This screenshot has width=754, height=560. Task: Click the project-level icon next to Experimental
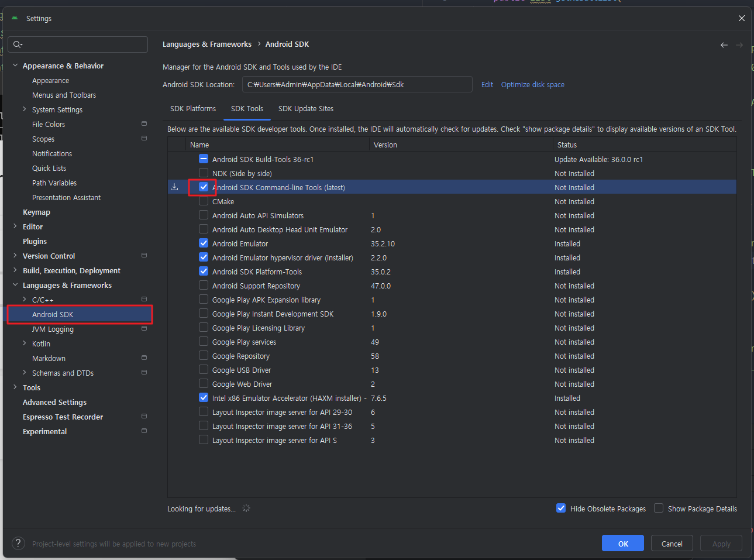144,431
